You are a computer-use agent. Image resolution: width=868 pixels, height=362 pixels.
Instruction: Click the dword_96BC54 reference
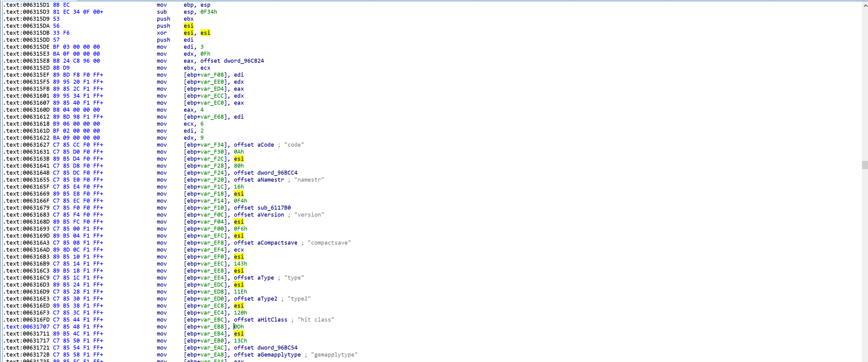[277, 347]
